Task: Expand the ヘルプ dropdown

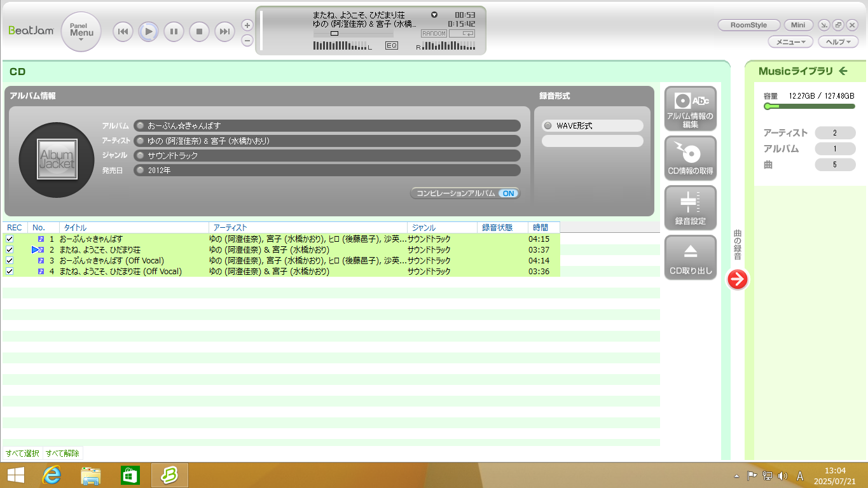Action: click(838, 42)
